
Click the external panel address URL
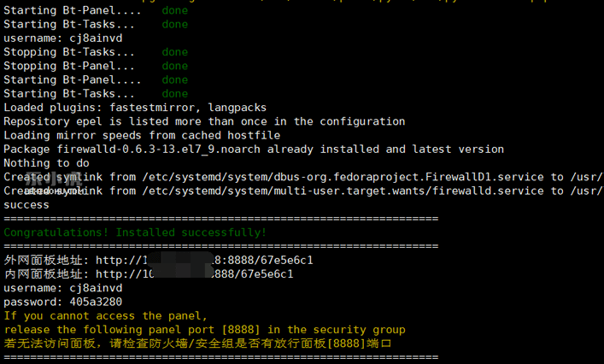coord(204,261)
